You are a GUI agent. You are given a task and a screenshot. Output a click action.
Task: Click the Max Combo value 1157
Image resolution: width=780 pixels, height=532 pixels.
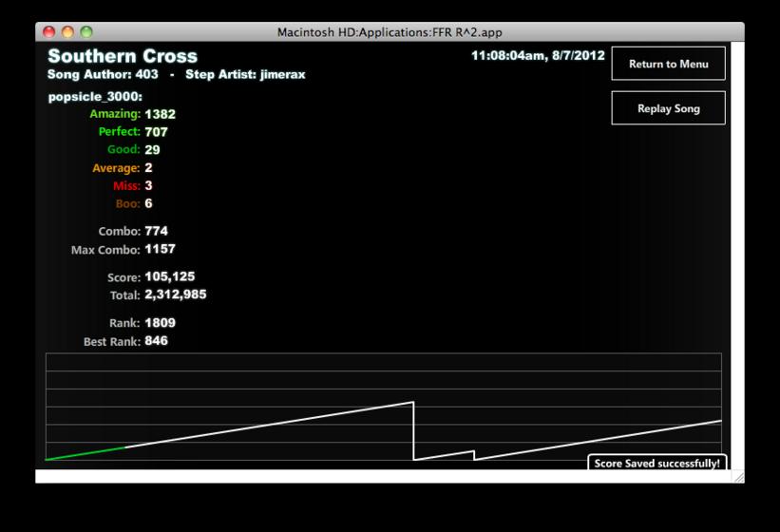pos(161,249)
